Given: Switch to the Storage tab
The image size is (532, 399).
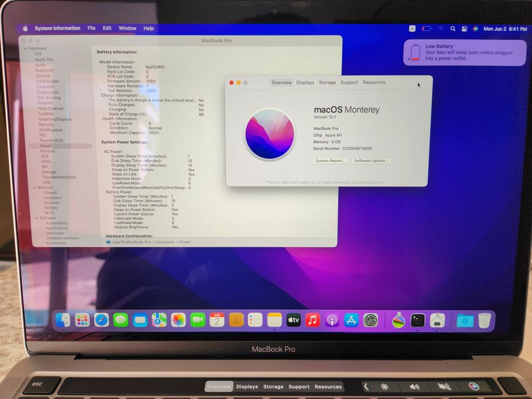Looking at the screenshot, I should (x=327, y=83).
